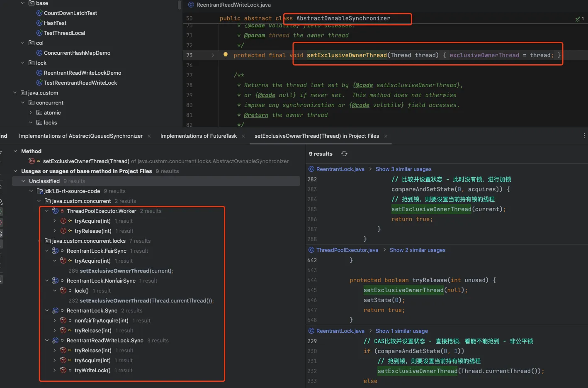Click the java.custom.concurrent.locks package icon in results
The image size is (588, 388).
pos(48,241)
